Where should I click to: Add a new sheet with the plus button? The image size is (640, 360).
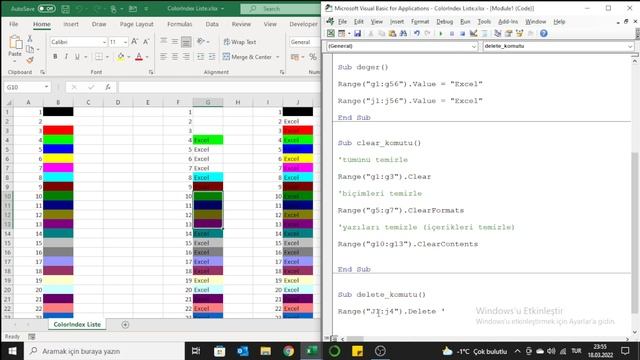[125, 324]
